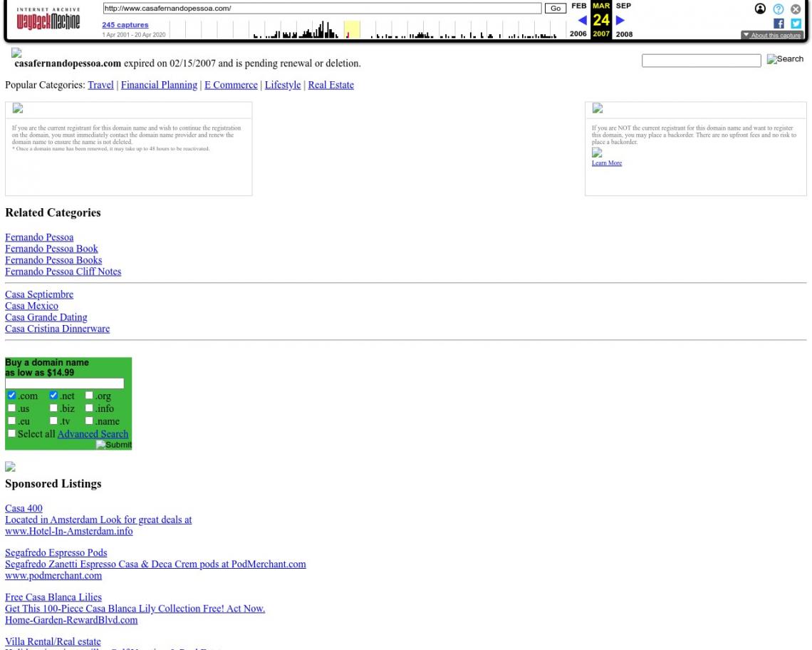Open the Real Estate category
The height and width of the screenshot is (650, 812).
tap(331, 85)
